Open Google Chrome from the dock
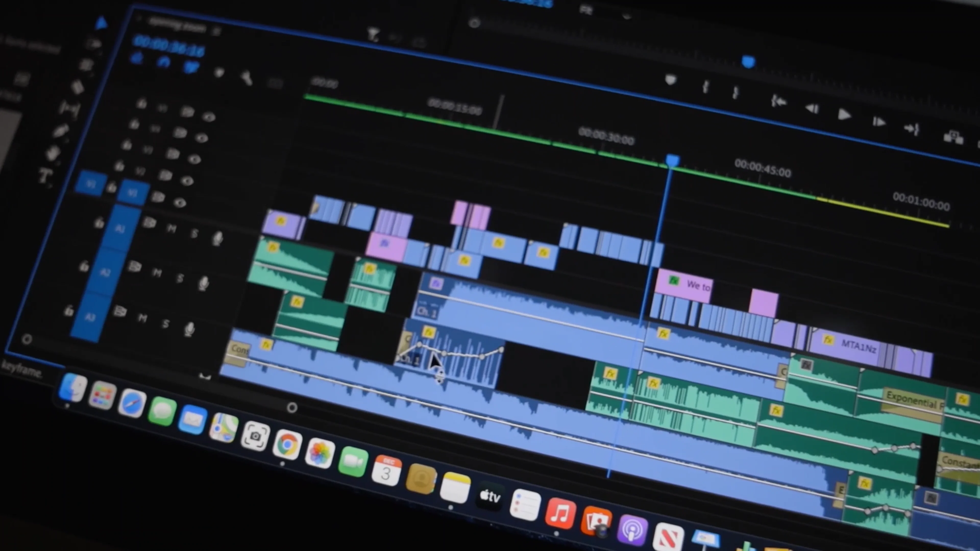This screenshot has height=551, width=980. click(287, 444)
